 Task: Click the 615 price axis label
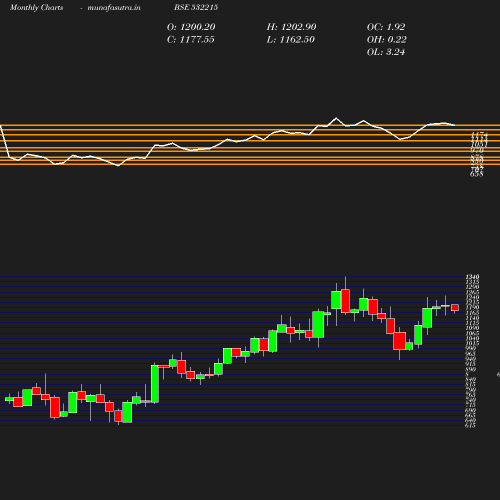click(470, 426)
